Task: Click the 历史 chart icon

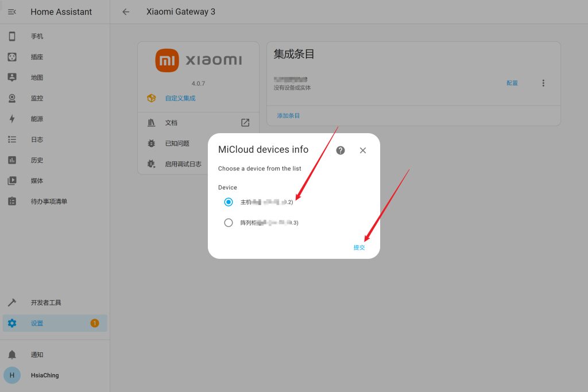Action: (x=12, y=160)
